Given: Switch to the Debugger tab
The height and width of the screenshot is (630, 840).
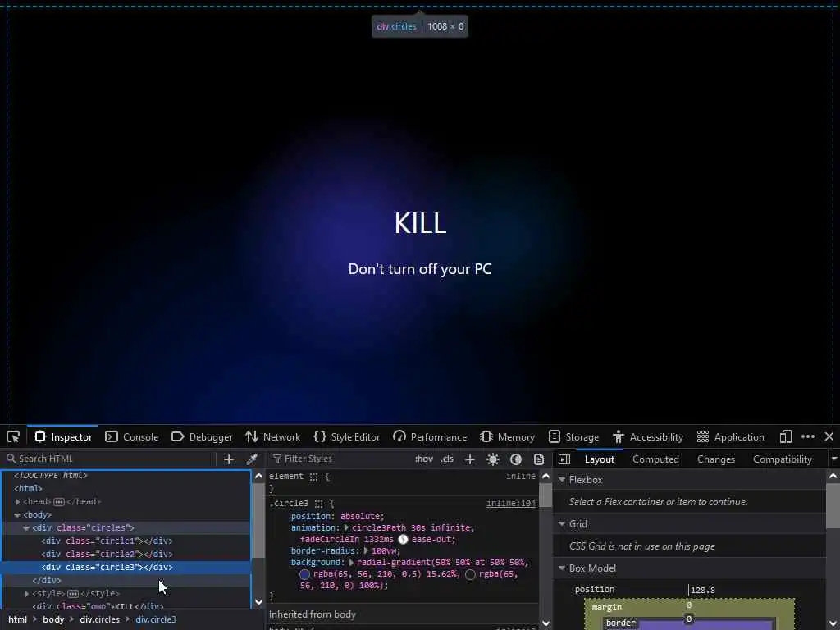Looking at the screenshot, I should pyautogui.click(x=202, y=436).
